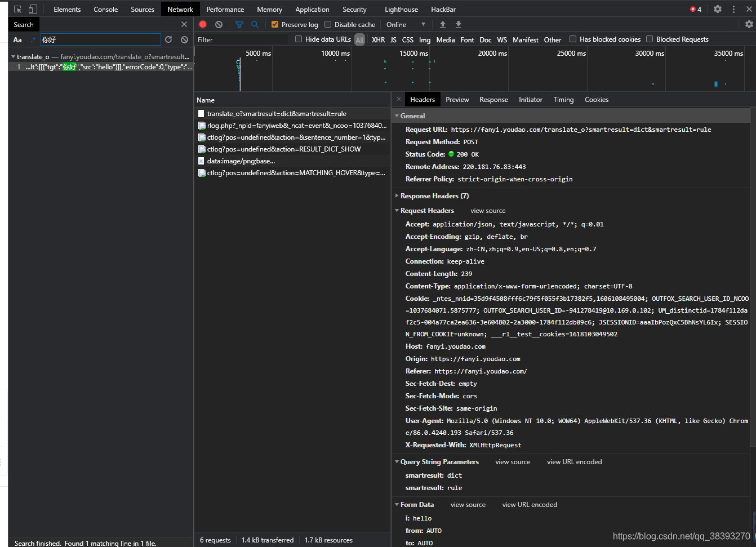Expand Response Headers (7) section
The image size is (756, 547).
point(397,195)
